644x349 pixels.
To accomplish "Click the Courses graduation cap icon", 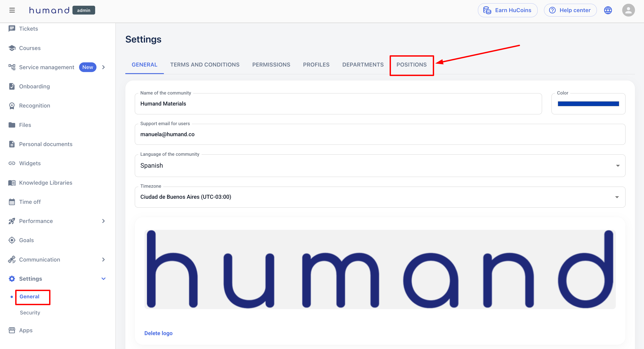I will tap(12, 48).
